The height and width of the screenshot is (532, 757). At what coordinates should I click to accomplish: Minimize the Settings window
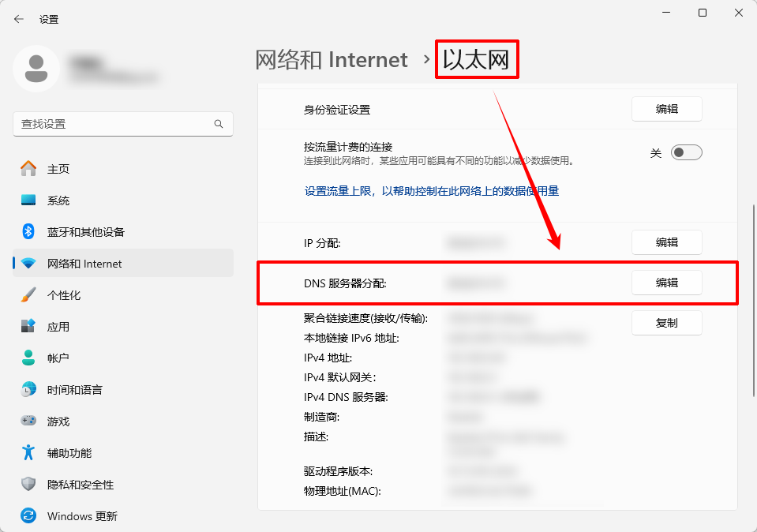click(x=666, y=13)
